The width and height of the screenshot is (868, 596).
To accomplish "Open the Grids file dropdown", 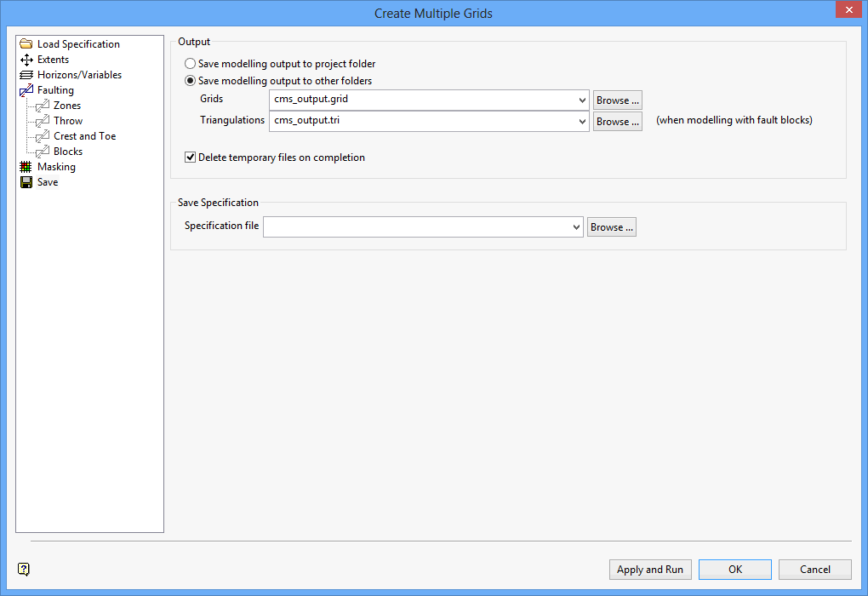I will tap(583, 100).
